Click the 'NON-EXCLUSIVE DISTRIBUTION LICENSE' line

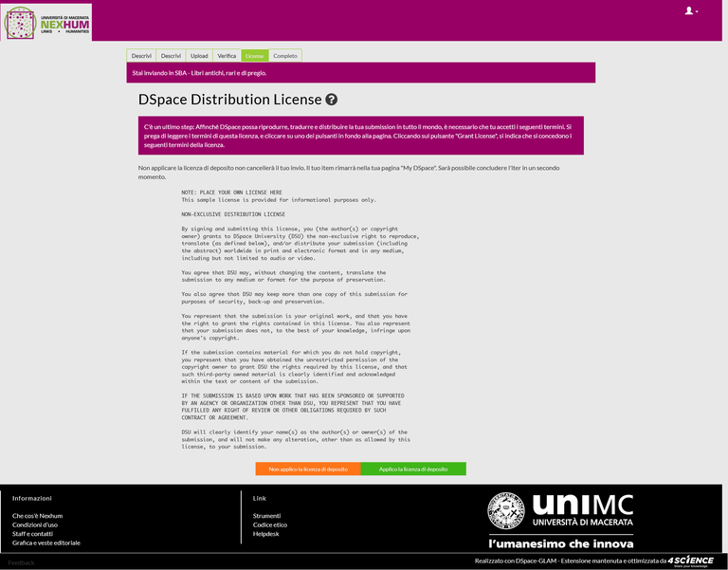point(233,214)
